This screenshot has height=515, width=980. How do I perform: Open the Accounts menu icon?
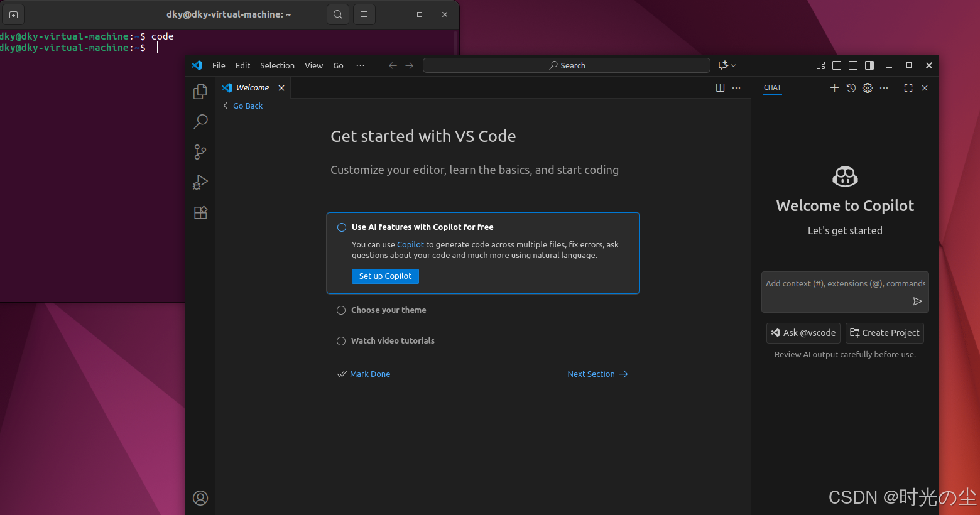200,498
